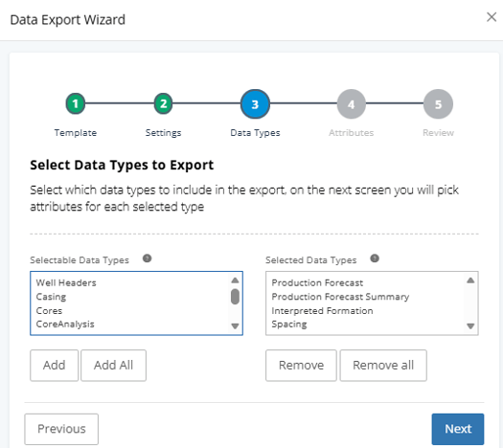Select Well Headers in selectable list
This screenshot has width=503, height=448.
pyautogui.click(x=66, y=282)
